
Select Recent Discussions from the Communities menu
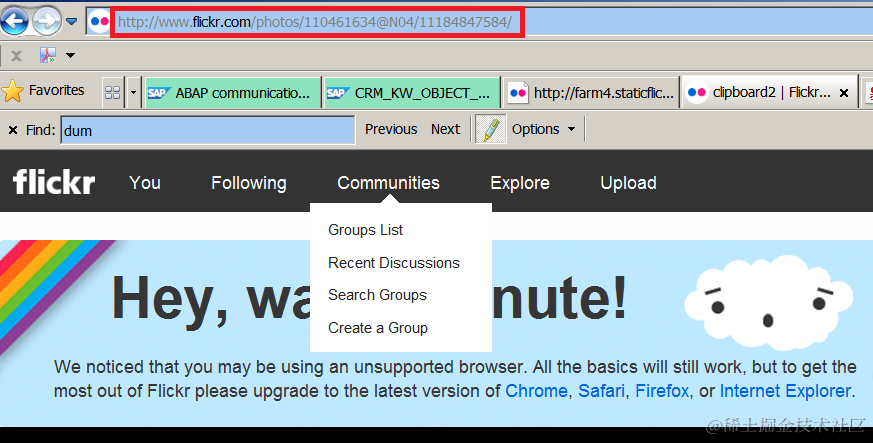point(394,263)
